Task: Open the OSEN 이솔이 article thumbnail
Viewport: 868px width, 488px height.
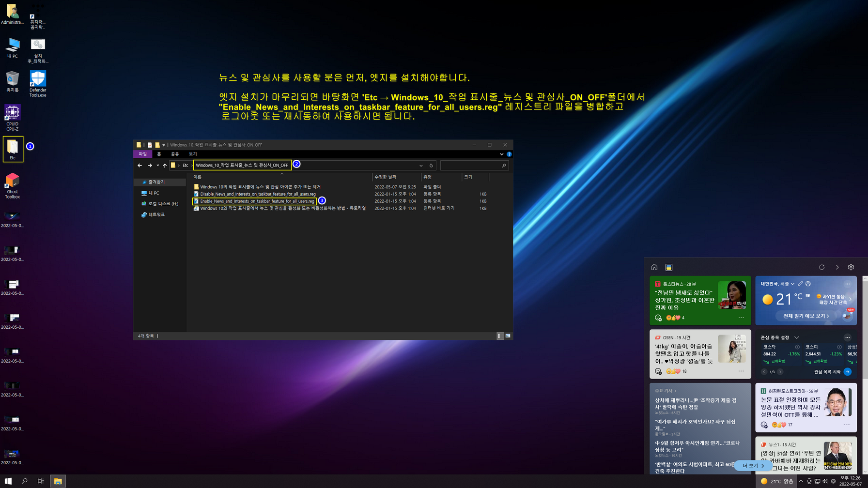Action: (x=732, y=349)
